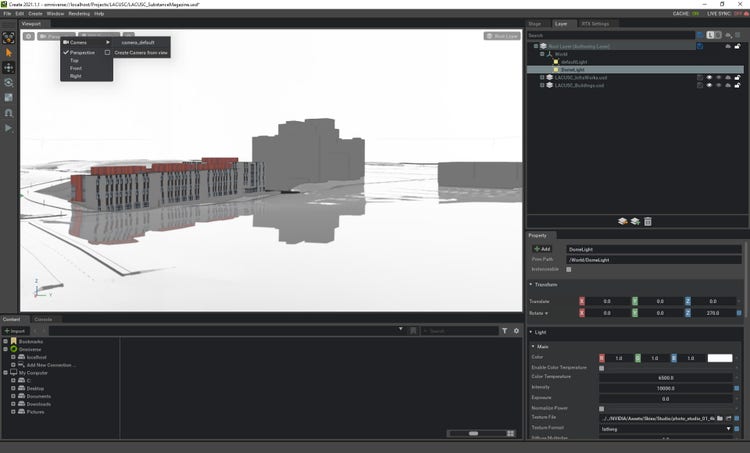
Task: Click lock icon on LACUSC_Buildings.usd row
Action: 738,85
